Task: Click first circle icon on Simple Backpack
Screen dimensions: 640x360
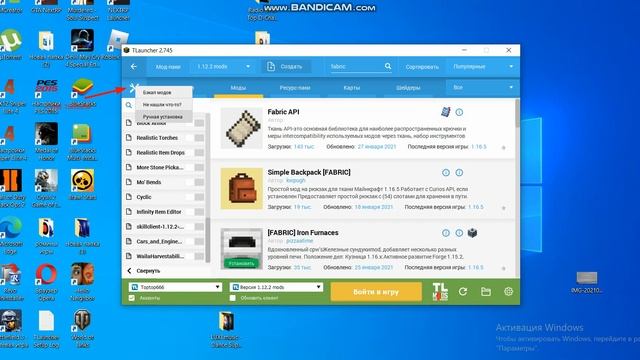Action: point(446,173)
